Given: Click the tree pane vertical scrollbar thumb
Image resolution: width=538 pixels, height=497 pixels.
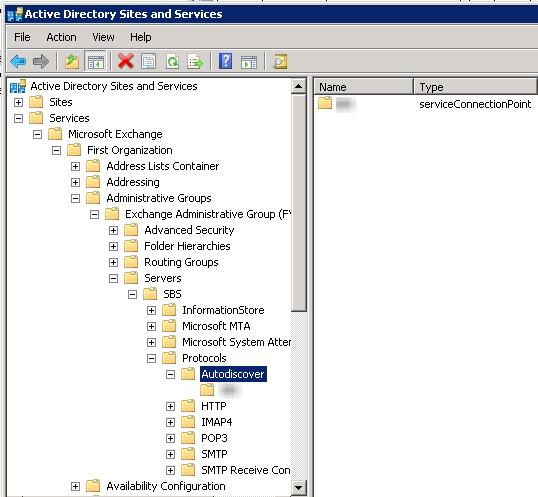Looking at the screenshot, I should tap(299, 203).
